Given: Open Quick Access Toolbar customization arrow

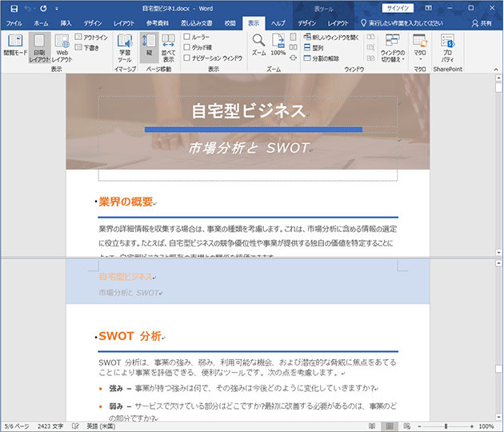Looking at the screenshot, I should coord(57,9).
